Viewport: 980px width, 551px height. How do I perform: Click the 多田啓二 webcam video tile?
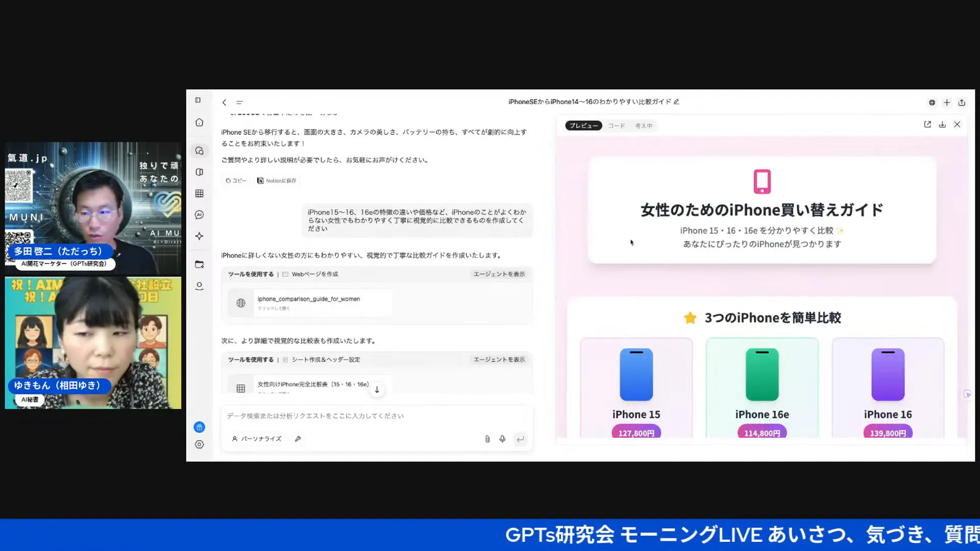point(93,208)
